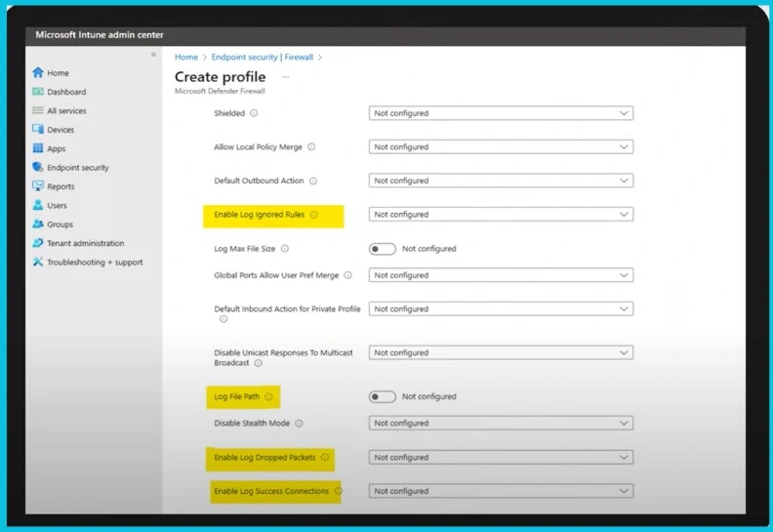Image resolution: width=773 pixels, height=532 pixels.
Task: Open the Enable Log Dropped Packets dropdown
Action: 501,458
